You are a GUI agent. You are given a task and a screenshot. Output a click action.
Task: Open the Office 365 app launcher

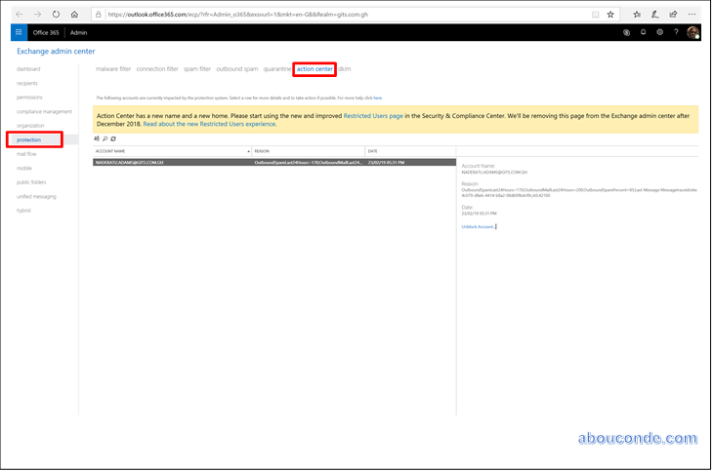point(18,32)
